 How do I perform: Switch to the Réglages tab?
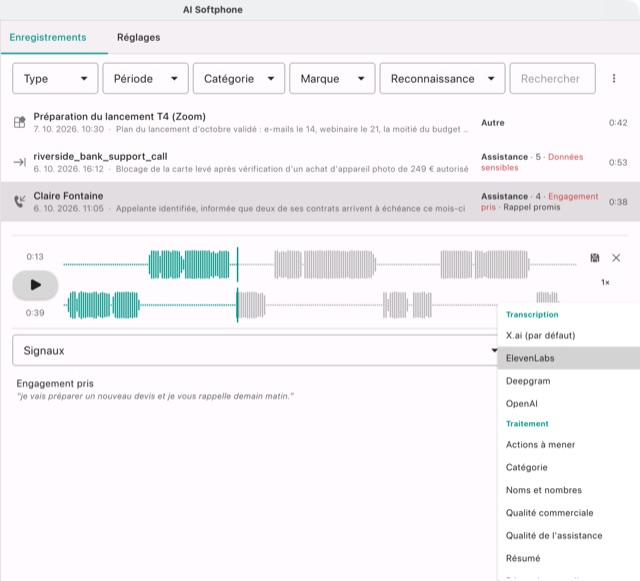(x=138, y=38)
